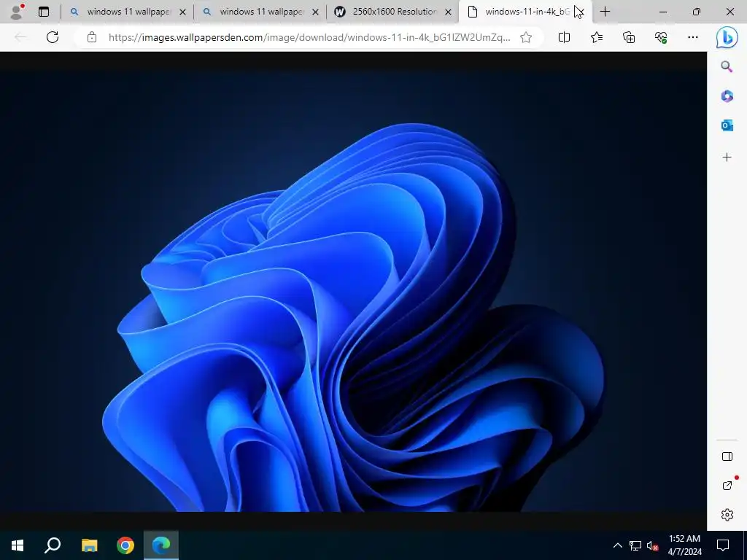Open taskbar search magnifier
The height and width of the screenshot is (560, 747).
[x=53, y=545]
